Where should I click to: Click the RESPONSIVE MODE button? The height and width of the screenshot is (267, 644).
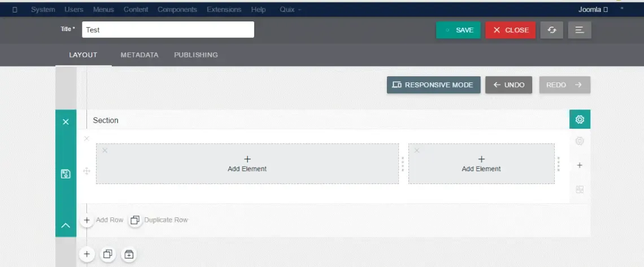tap(434, 85)
